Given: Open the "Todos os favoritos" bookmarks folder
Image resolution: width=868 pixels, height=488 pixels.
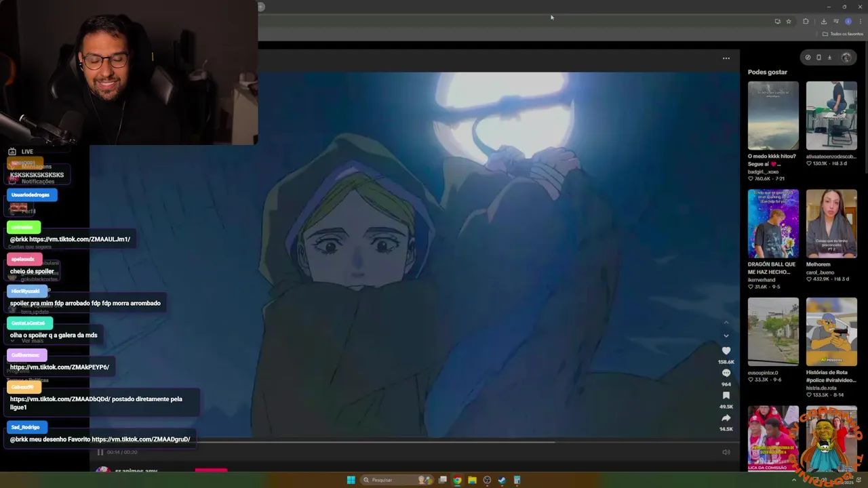Looking at the screenshot, I should tap(843, 34).
